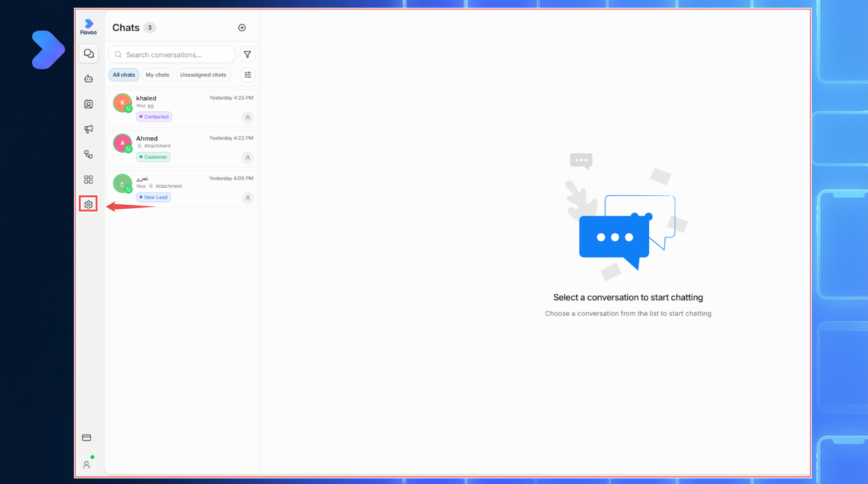Open the Ahmed conversation
This screenshot has height=484, width=868.
point(182,149)
